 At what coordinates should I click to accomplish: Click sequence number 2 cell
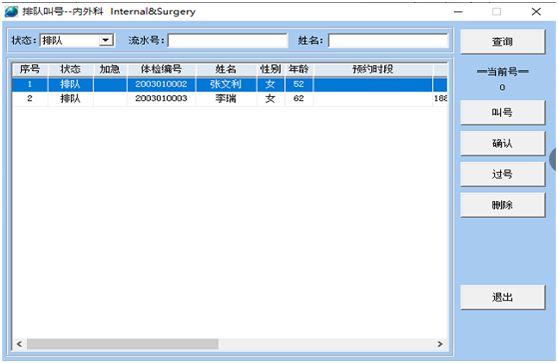pos(30,99)
